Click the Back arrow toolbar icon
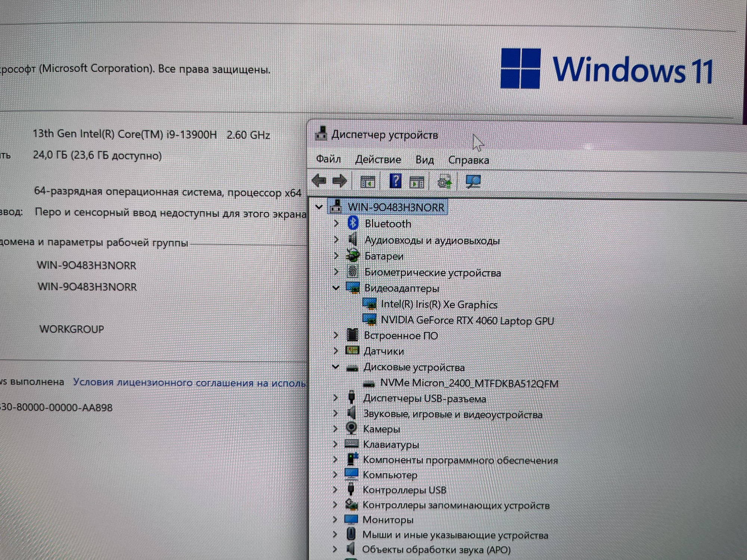 [x=319, y=181]
